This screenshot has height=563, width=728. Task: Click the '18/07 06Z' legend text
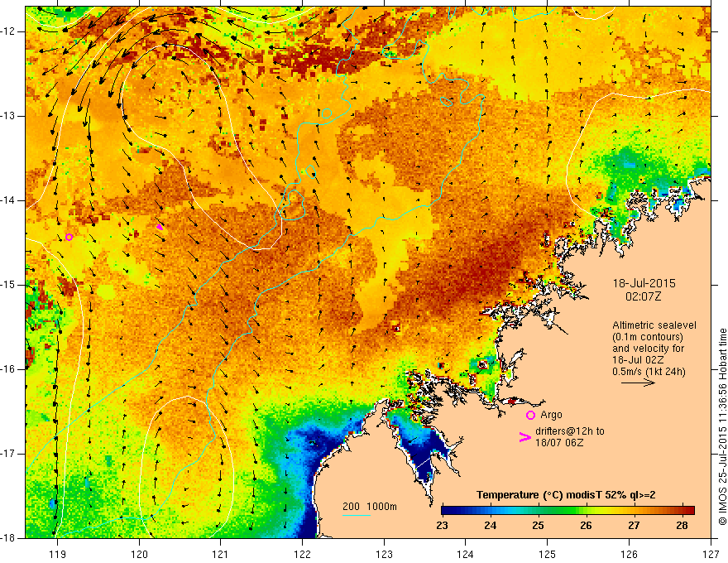coord(559,443)
